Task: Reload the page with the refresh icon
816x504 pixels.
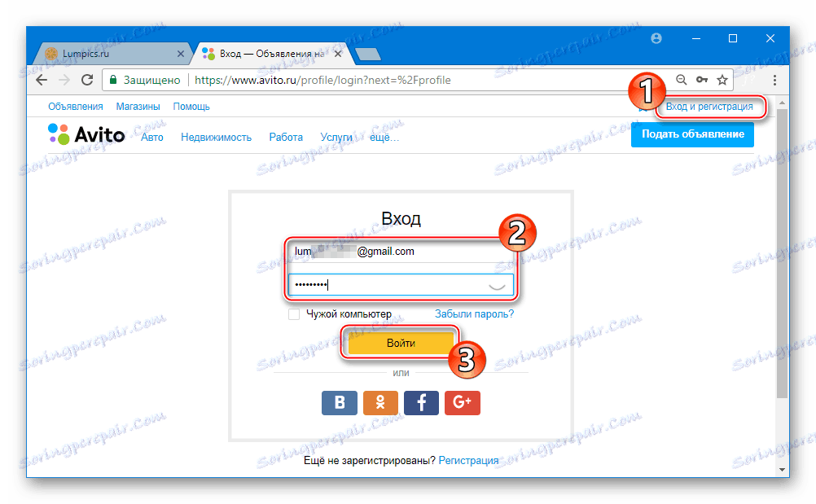Action: click(x=87, y=80)
